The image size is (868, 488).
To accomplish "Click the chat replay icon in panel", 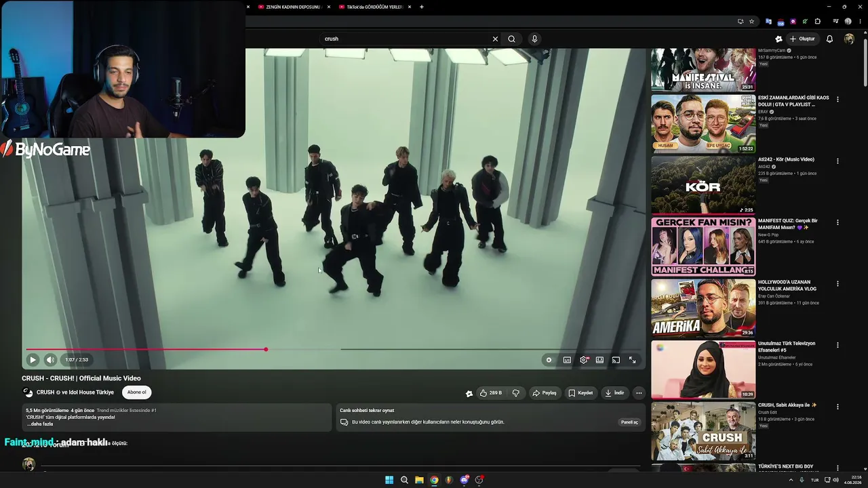I will 344,422.
